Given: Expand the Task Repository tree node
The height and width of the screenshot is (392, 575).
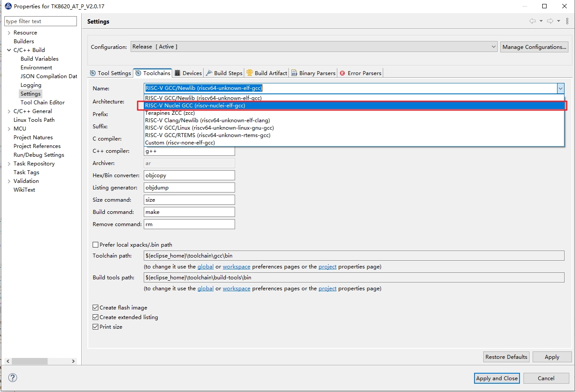Looking at the screenshot, I should 9,164.
